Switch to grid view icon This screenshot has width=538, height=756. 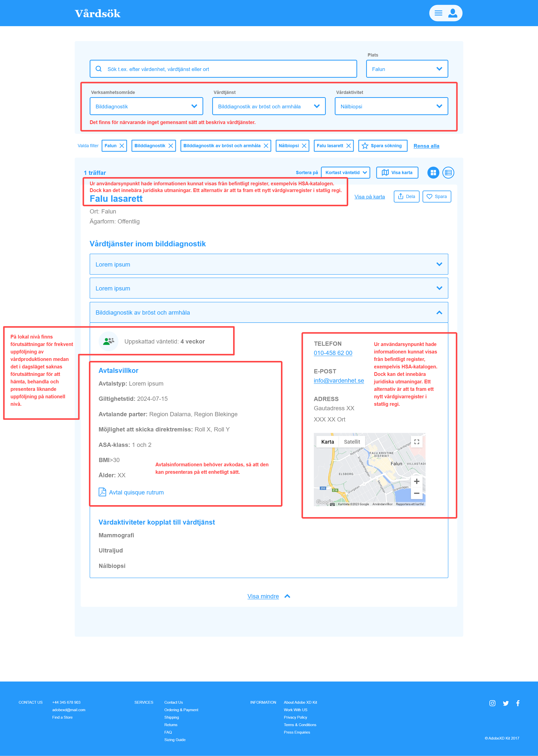point(433,173)
